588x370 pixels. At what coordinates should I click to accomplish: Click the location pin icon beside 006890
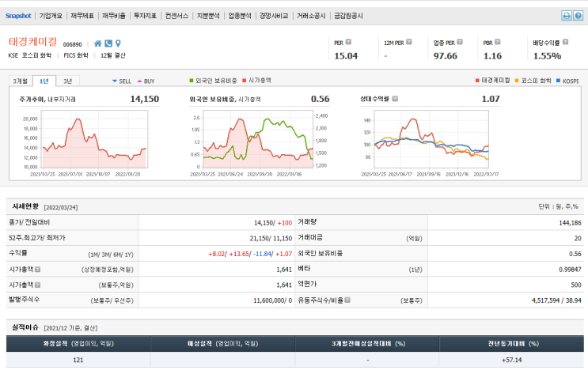(x=118, y=43)
